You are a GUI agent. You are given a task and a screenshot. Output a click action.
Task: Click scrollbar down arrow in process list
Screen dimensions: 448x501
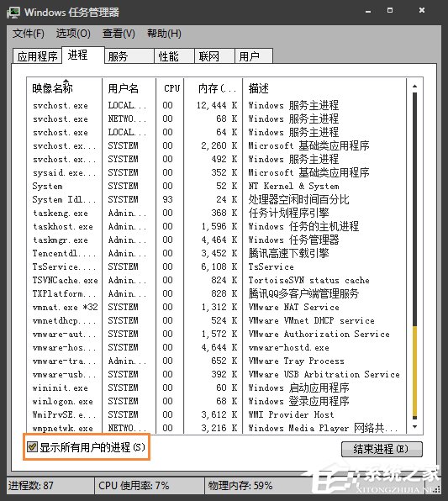414,426
